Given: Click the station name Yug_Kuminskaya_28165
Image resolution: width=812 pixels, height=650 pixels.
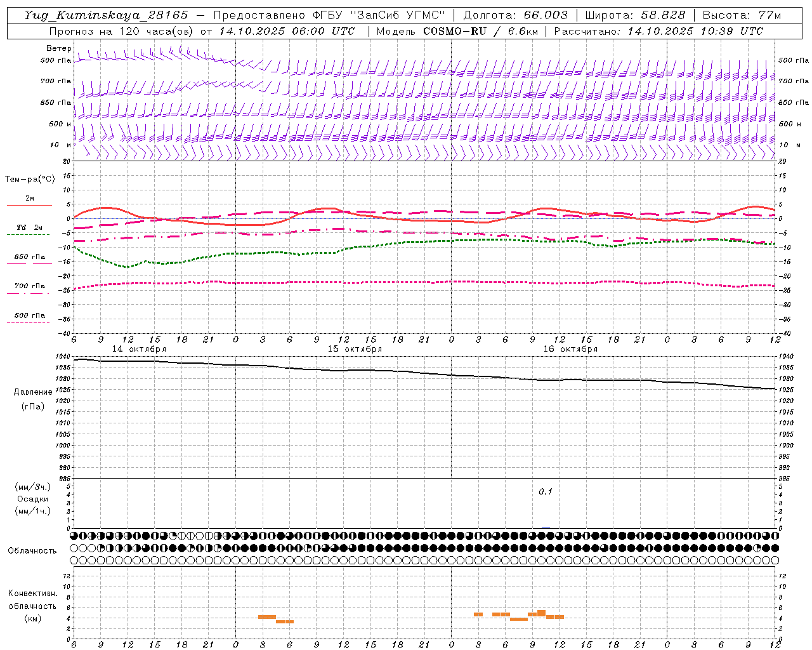Looking at the screenshot, I should coord(107,15).
